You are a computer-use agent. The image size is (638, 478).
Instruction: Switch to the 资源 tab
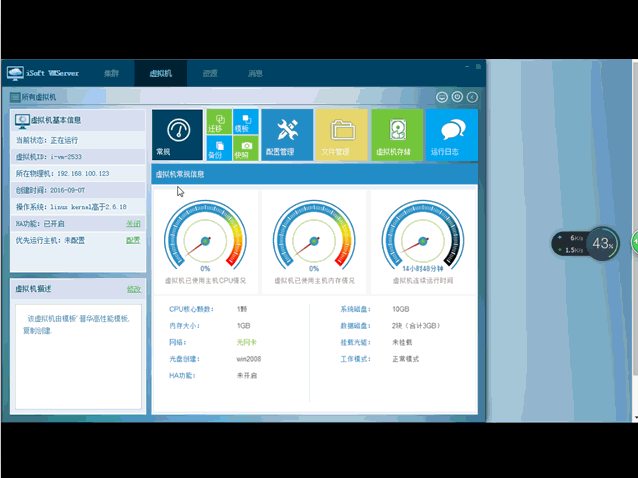pyautogui.click(x=210, y=74)
